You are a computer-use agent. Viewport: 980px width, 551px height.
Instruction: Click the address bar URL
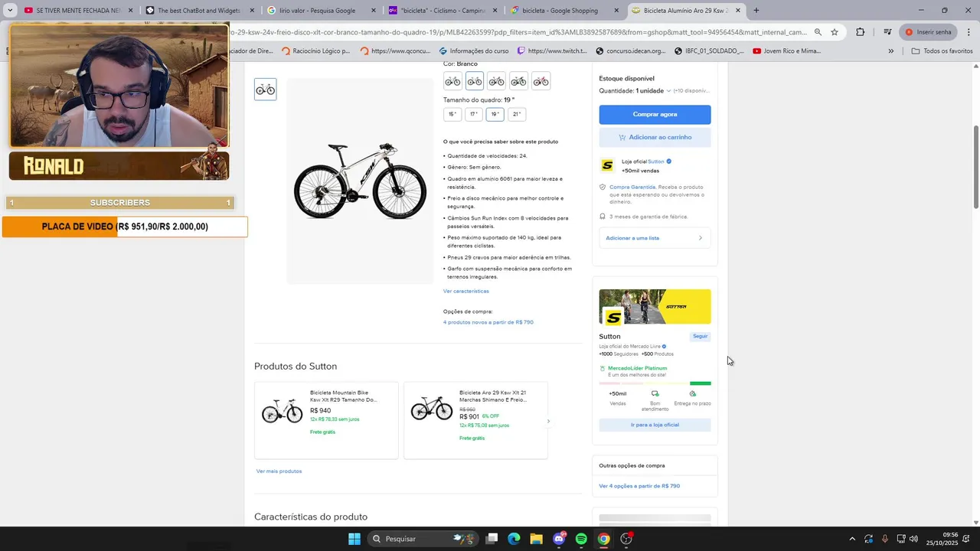pyautogui.click(x=518, y=32)
